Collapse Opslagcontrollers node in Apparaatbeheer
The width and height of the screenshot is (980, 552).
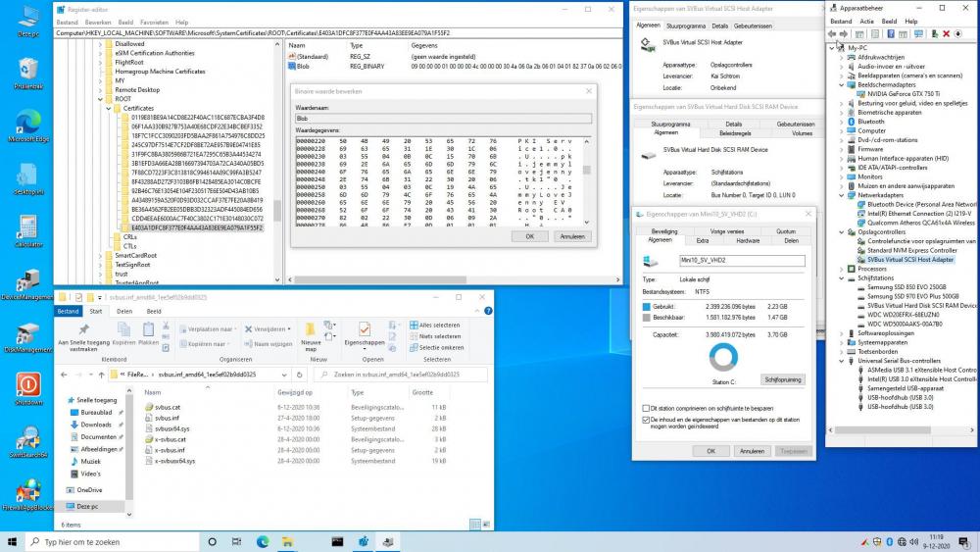point(842,232)
